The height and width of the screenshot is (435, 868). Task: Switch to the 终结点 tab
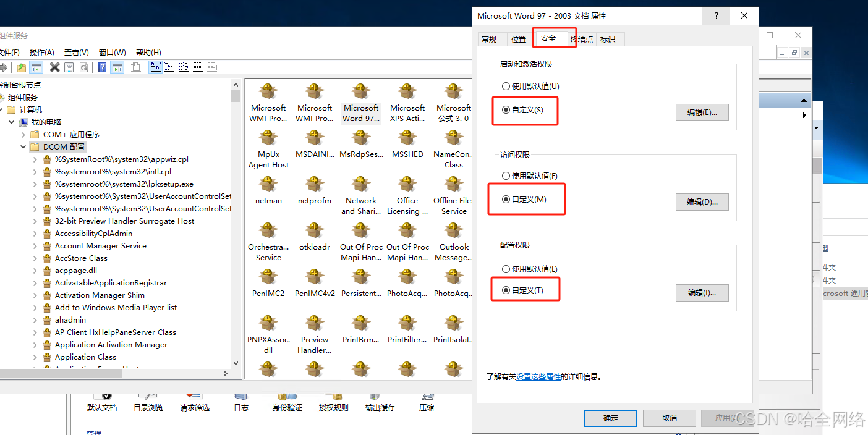pos(581,39)
